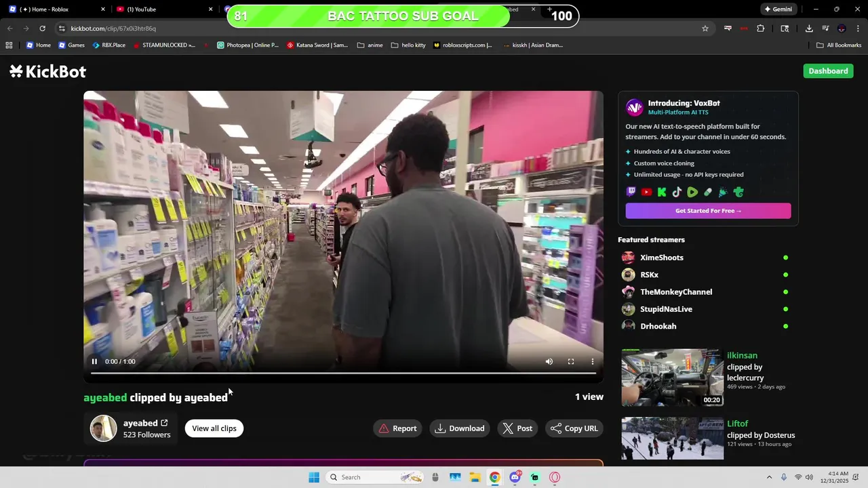Copy the clip URL
The image size is (868, 488).
pos(574,428)
